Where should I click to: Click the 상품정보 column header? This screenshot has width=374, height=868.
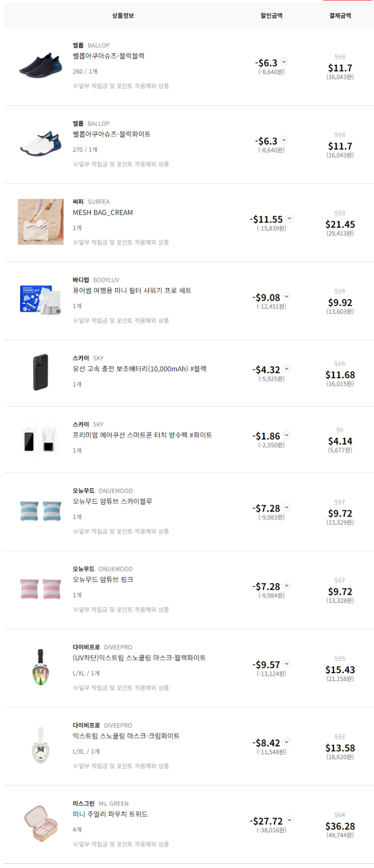(123, 16)
